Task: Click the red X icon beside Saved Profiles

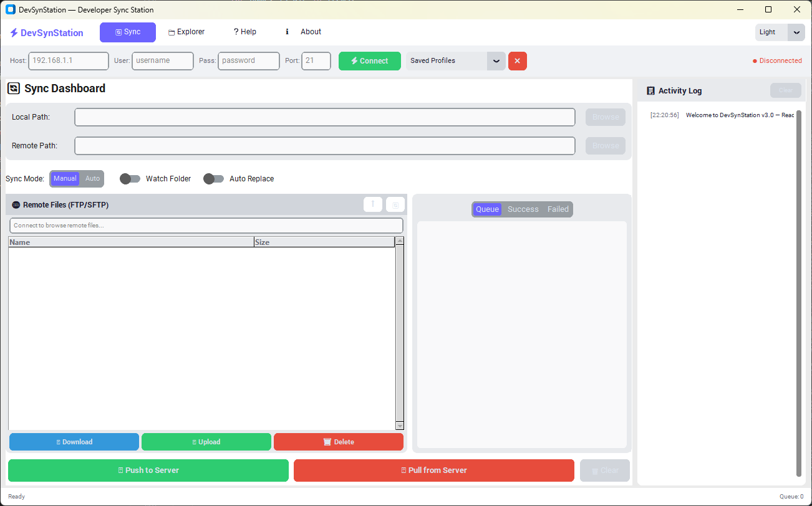Action: (517, 60)
